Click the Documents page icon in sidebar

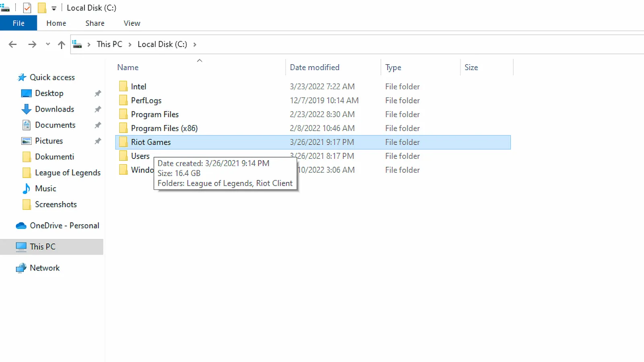[27, 125]
